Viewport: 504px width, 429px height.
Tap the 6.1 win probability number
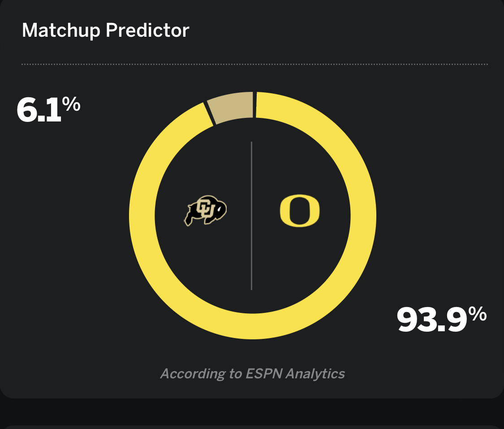pos(39,110)
